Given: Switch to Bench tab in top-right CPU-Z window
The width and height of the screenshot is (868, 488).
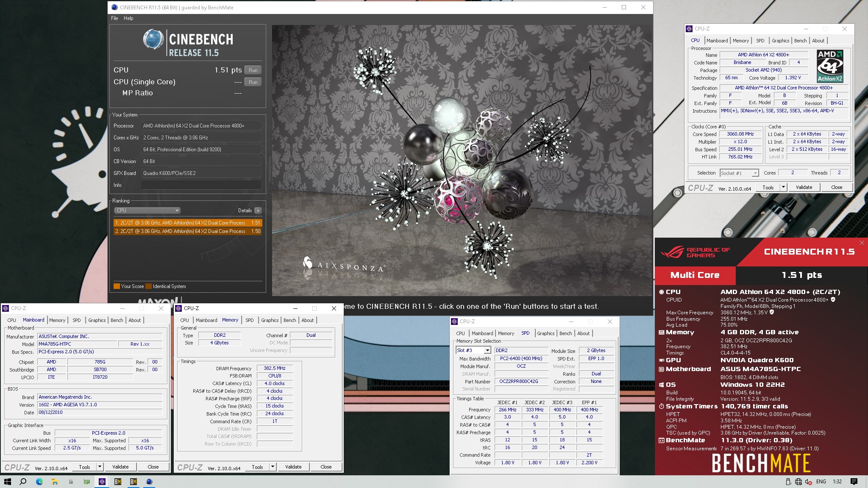Looking at the screenshot, I should pos(801,41).
